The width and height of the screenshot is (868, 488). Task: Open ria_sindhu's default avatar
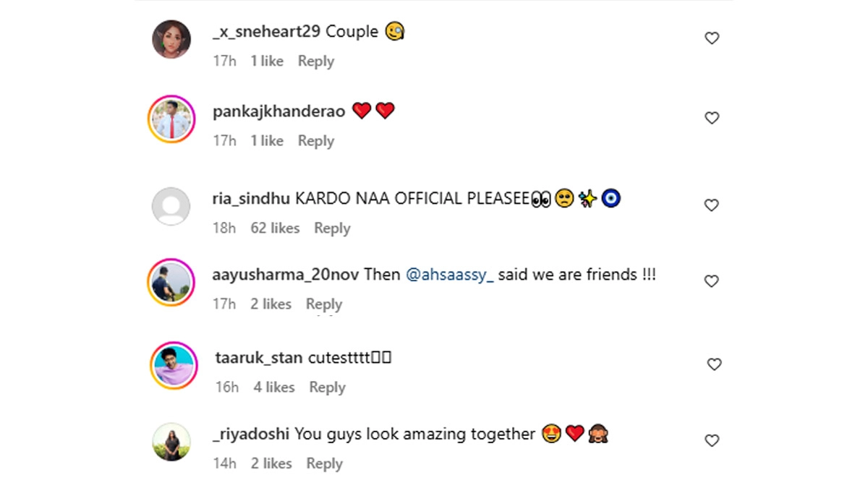171,206
